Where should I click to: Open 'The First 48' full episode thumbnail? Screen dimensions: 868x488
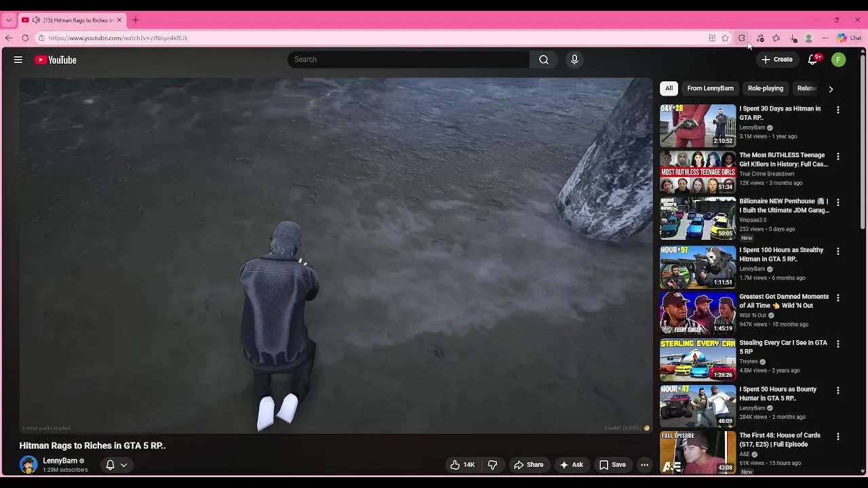698,452
